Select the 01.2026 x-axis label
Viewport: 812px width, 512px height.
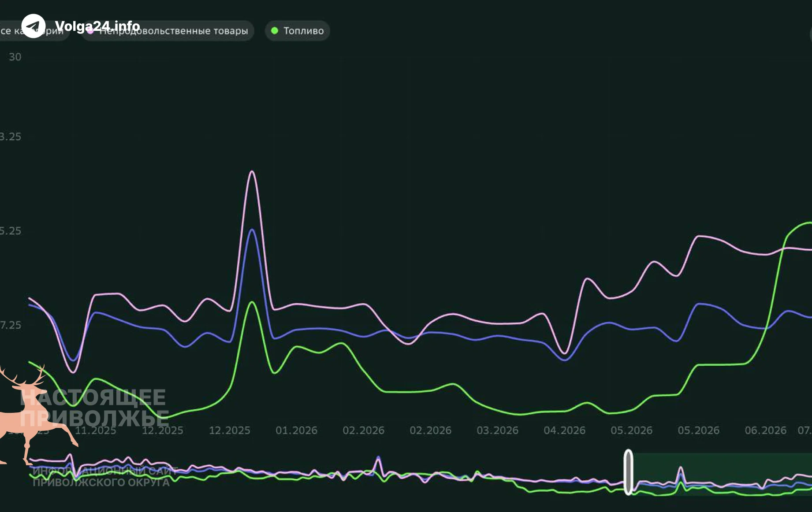coord(296,430)
